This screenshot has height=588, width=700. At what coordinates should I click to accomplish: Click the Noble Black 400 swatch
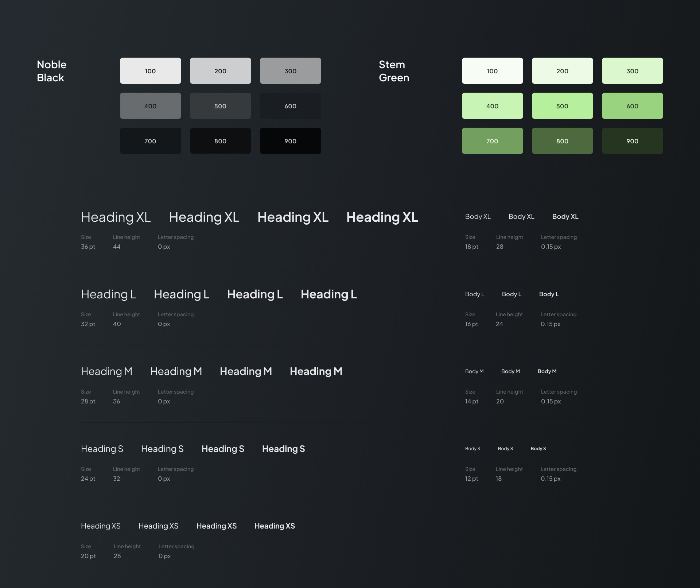tap(150, 106)
